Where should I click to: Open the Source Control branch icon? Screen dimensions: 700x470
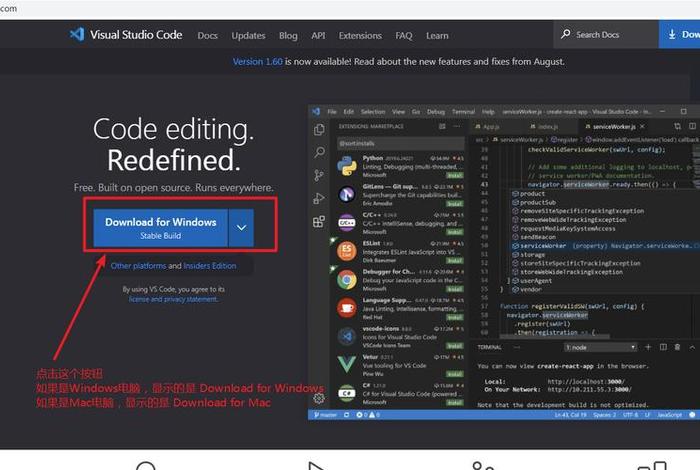319,175
